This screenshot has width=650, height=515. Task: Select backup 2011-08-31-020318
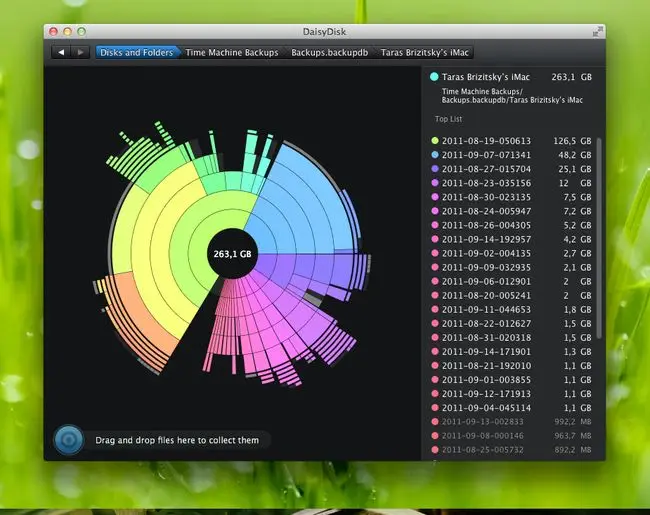click(x=512, y=338)
